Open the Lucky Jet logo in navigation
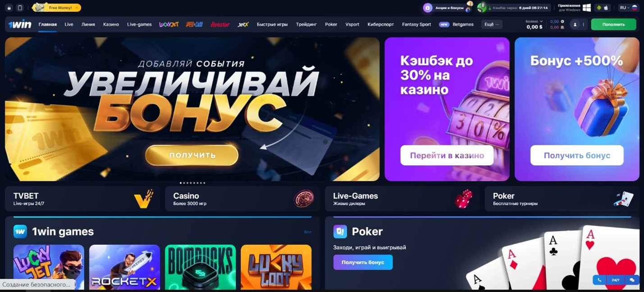Viewport: 644px width, 292px height. tap(169, 24)
